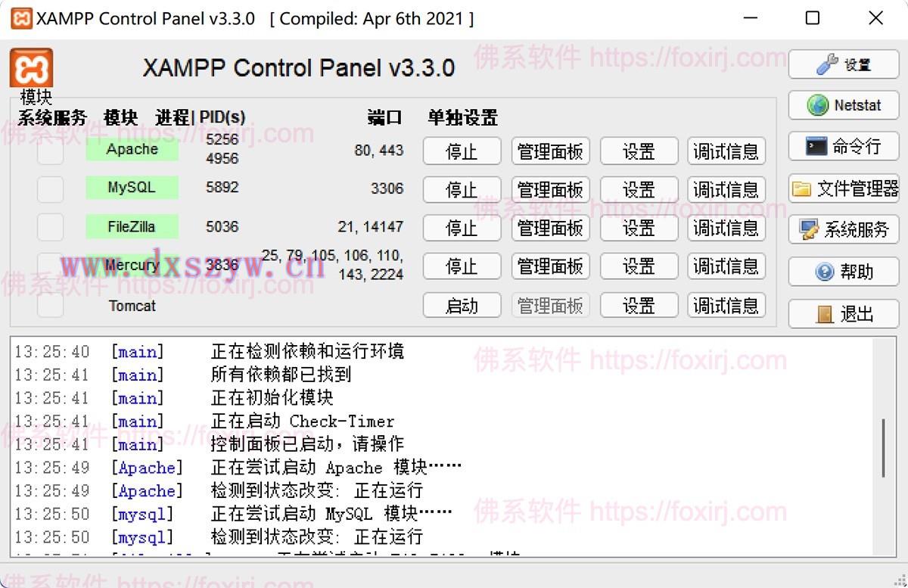Toggle the Mercury system service checkbox
908x588 pixels.
pyautogui.click(x=51, y=266)
